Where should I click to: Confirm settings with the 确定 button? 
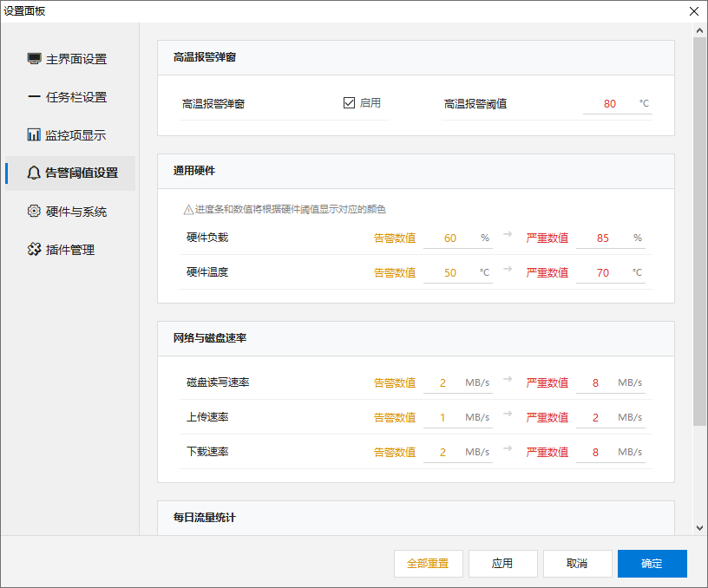point(652,563)
